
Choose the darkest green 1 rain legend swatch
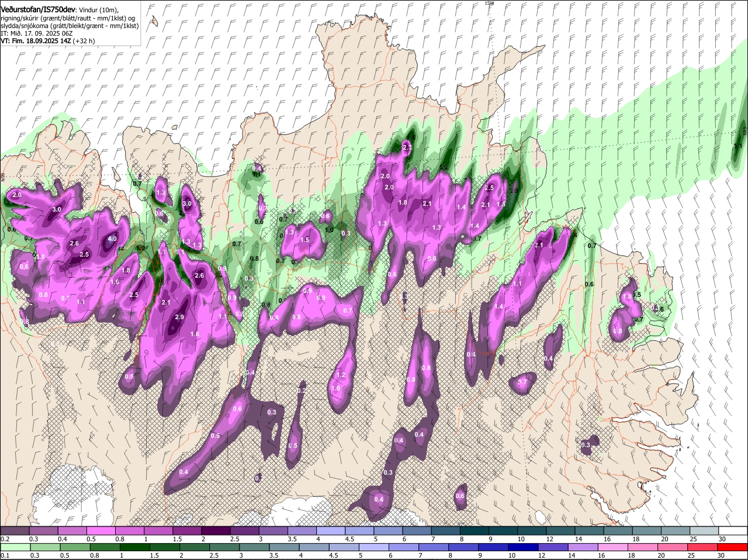click(x=134, y=547)
